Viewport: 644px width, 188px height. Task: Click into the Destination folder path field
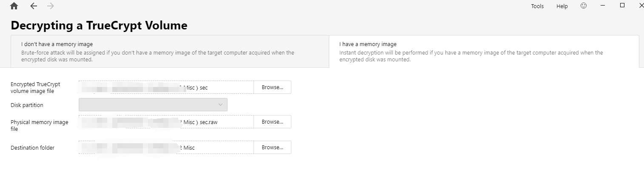(166, 148)
